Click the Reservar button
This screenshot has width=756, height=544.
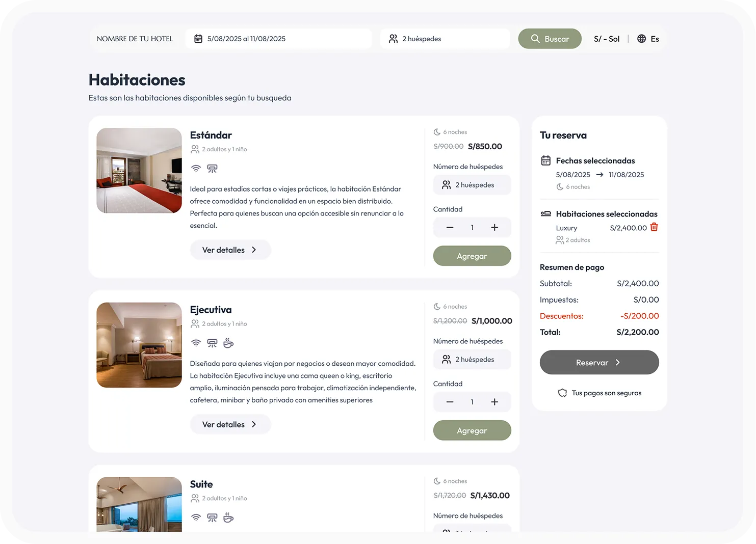[x=599, y=363]
